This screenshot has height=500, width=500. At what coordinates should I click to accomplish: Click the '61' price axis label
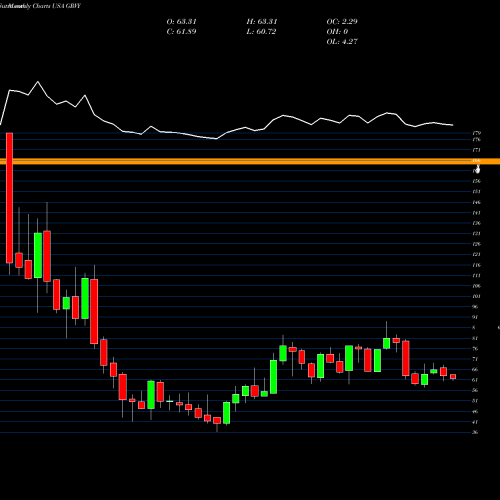pyautogui.click(x=475, y=380)
